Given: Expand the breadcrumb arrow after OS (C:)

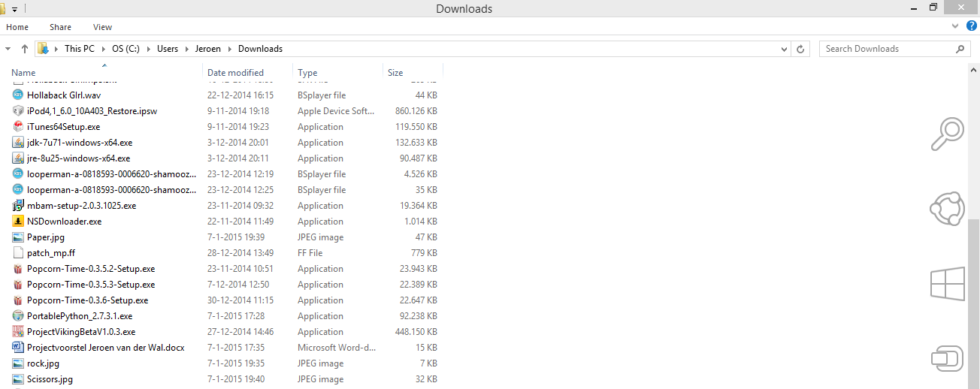Looking at the screenshot, I should [149, 49].
